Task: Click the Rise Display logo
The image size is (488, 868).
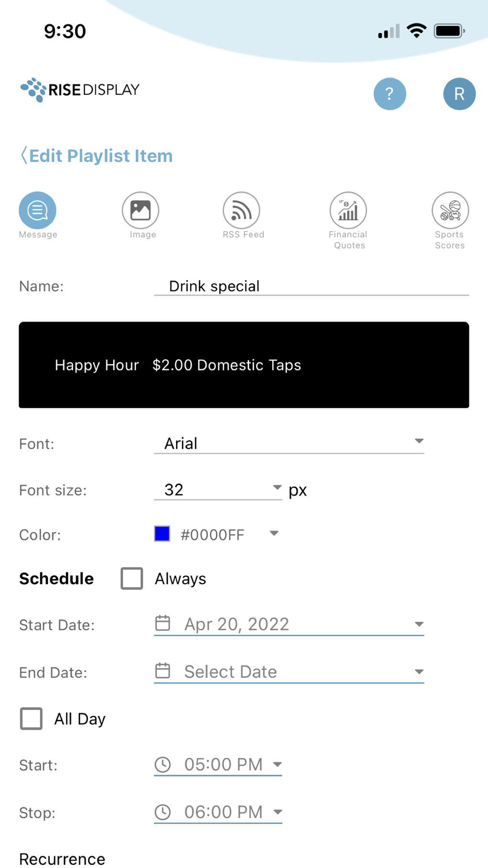Action: click(x=80, y=90)
